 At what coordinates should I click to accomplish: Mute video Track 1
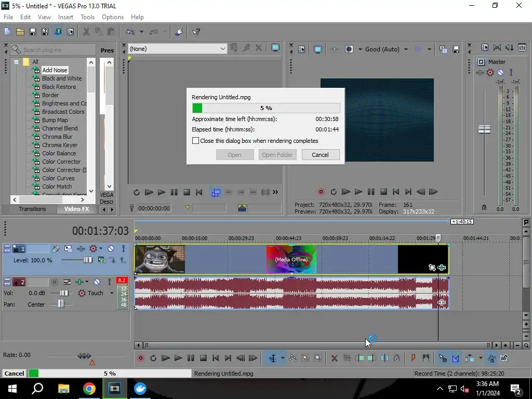(111, 249)
